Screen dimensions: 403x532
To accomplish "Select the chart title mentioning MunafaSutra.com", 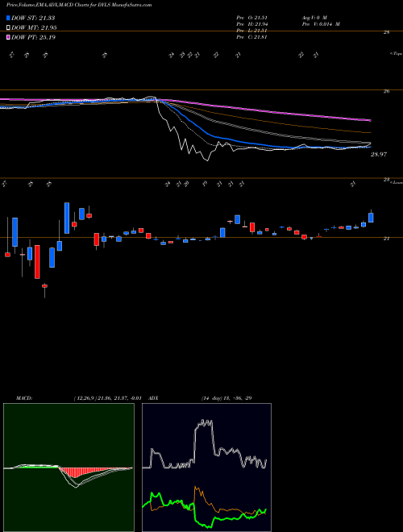I will (x=79, y=5).
